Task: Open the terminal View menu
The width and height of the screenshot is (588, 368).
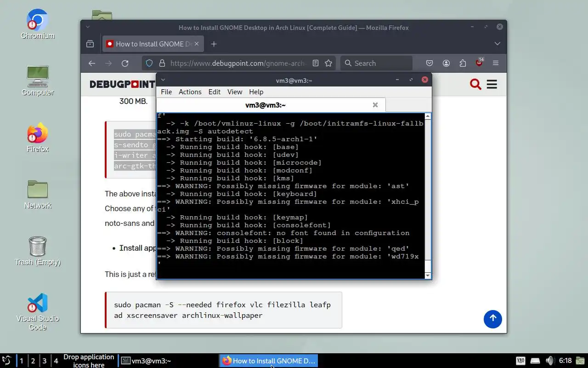Action: point(235,92)
